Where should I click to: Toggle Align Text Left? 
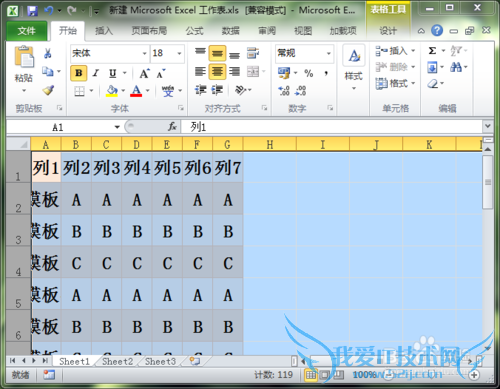tap(200, 71)
